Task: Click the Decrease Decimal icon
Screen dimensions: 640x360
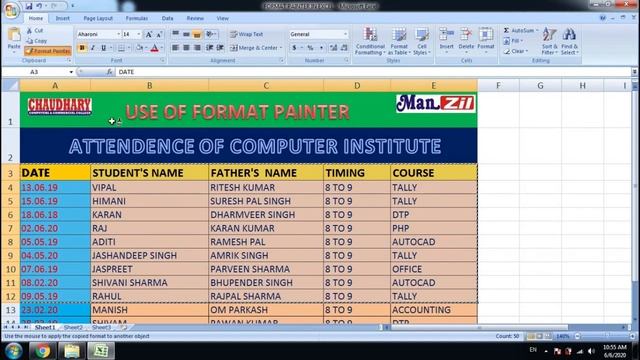Action: point(344,48)
